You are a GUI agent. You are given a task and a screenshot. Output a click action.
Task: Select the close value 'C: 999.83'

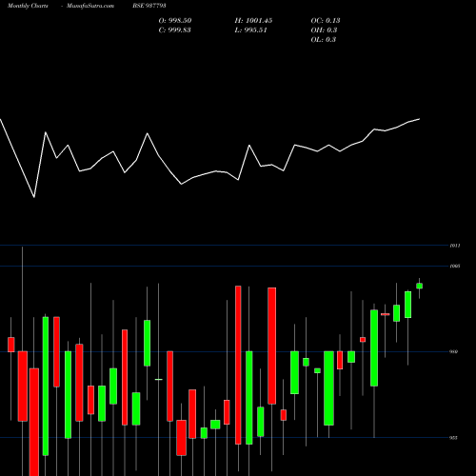click(174, 30)
